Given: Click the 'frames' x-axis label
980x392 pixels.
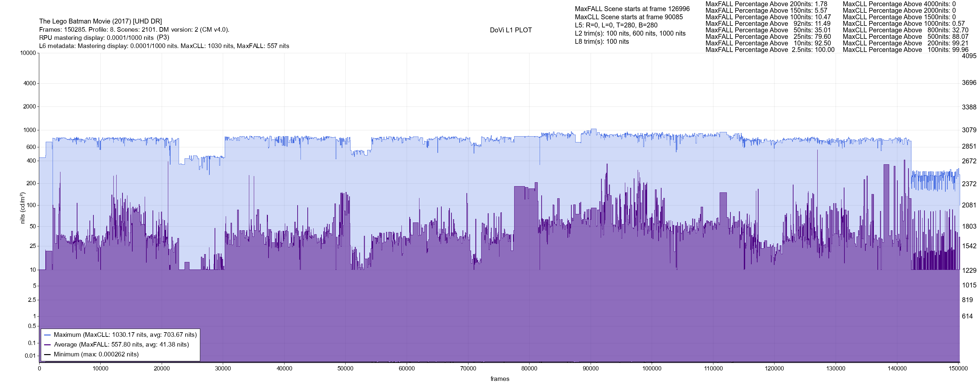Looking at the screenshot, I should point(499,379).
